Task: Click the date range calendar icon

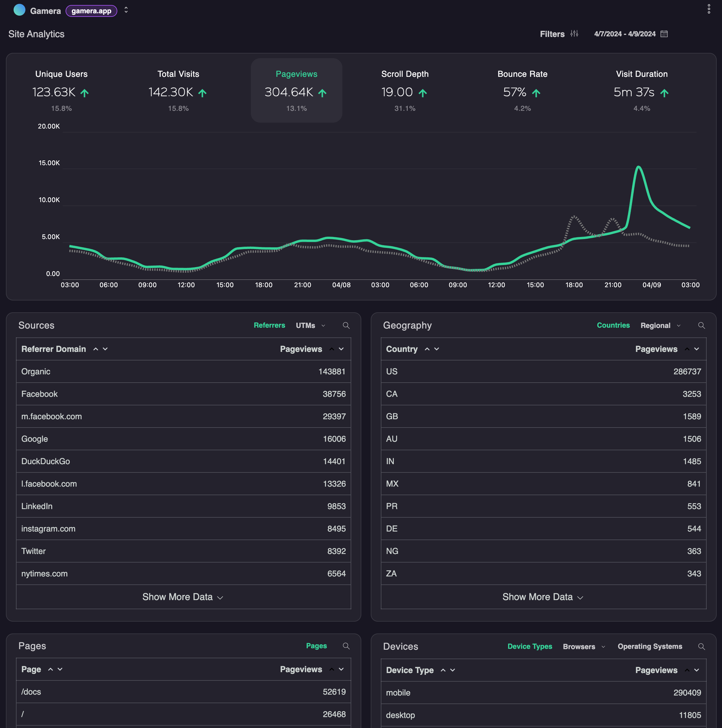Action: [x=664, y=34]
